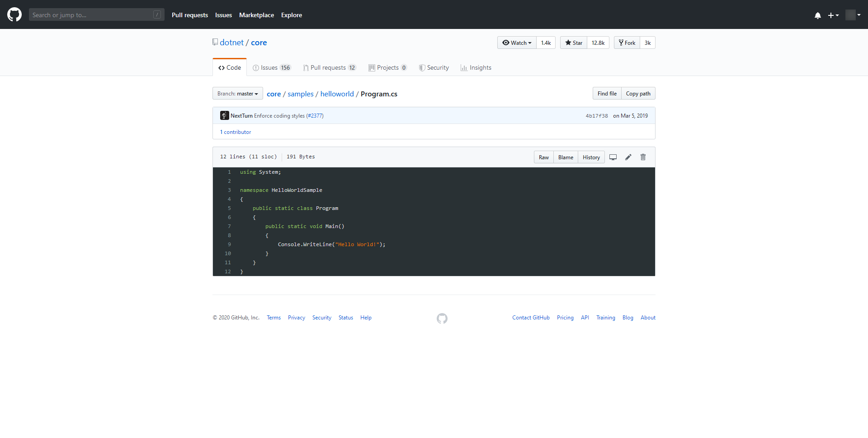Open the NextTurn author link
Screen dimensions: 868x438
[241, 116]
